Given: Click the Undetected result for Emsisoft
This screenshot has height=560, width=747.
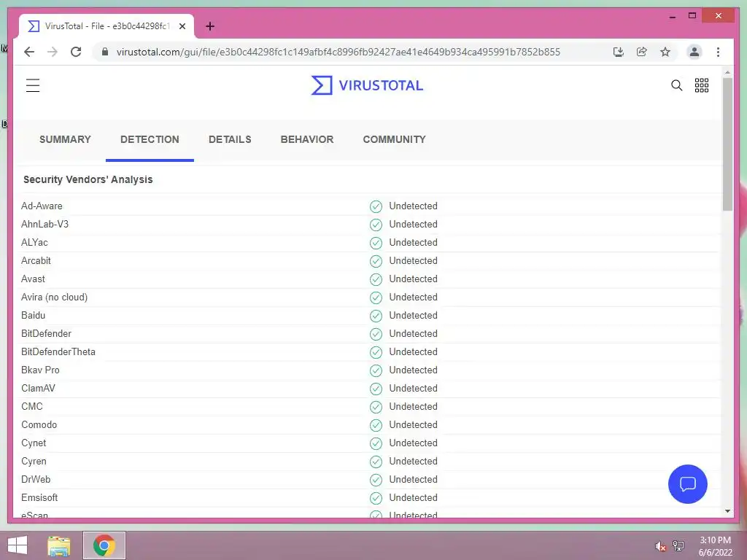Looking at the screenshot, I should pyautogui.click(x=413, y=497).
